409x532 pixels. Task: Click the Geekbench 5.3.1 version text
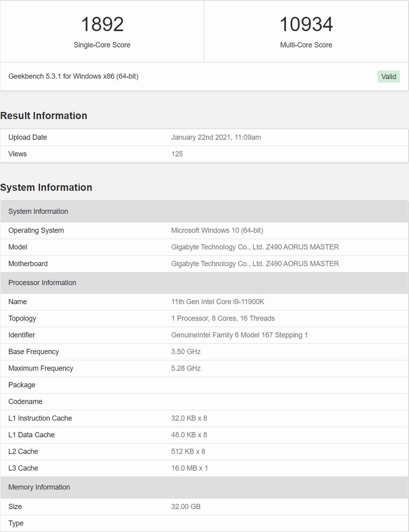(73, 76)
